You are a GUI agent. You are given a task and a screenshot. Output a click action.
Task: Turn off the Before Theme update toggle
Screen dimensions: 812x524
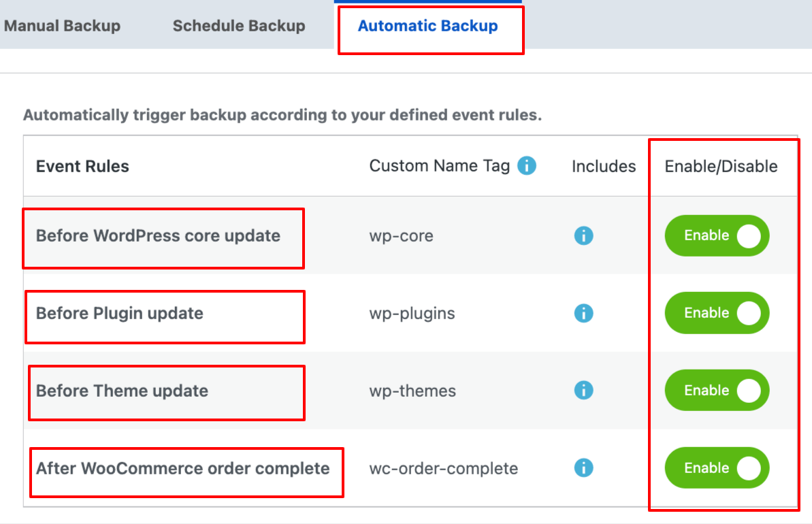pyautogui.click(x=717, y=390)
